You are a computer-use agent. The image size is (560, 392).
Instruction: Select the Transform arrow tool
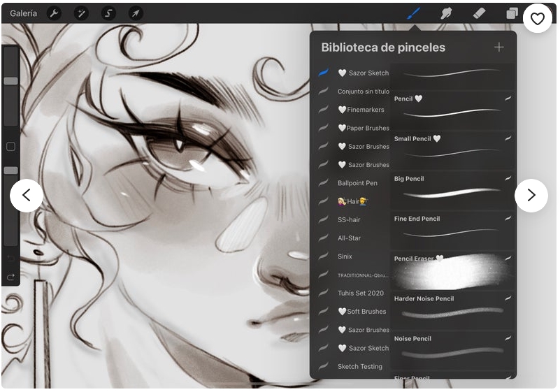tap(136, 13)
